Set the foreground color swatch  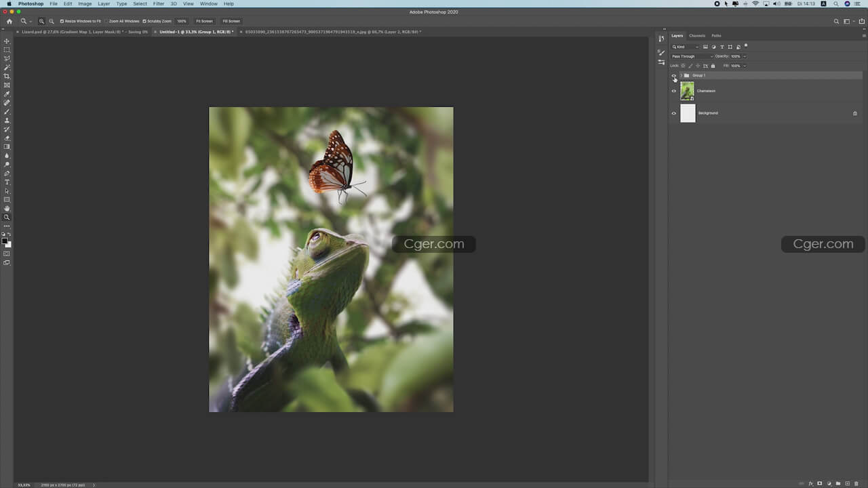[x=5, y=241]
